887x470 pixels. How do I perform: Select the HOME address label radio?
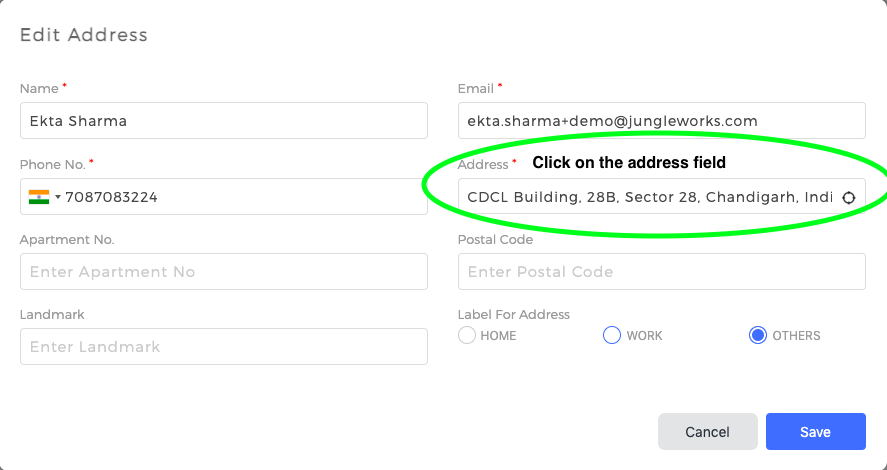(467, 335)
